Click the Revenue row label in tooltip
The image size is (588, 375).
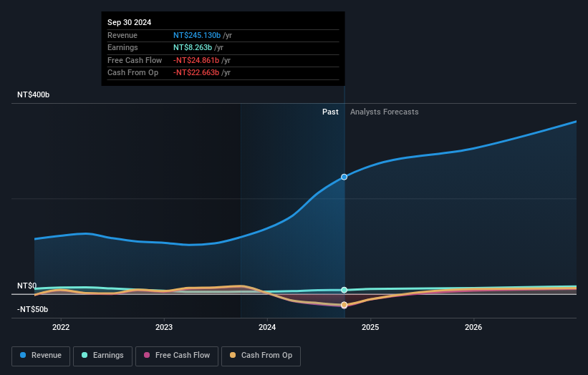click(122, 35)
